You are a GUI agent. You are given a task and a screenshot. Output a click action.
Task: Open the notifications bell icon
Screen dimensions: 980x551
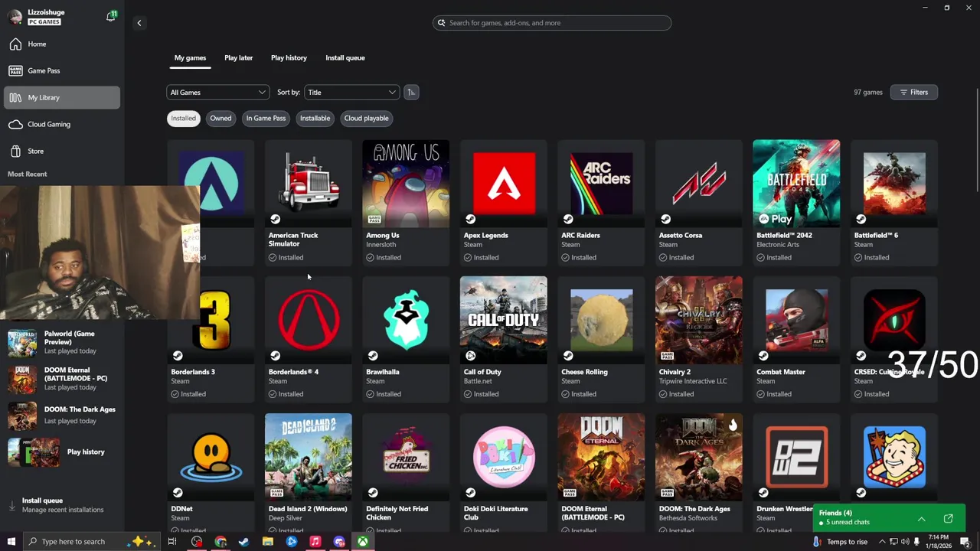coord(110,17)
